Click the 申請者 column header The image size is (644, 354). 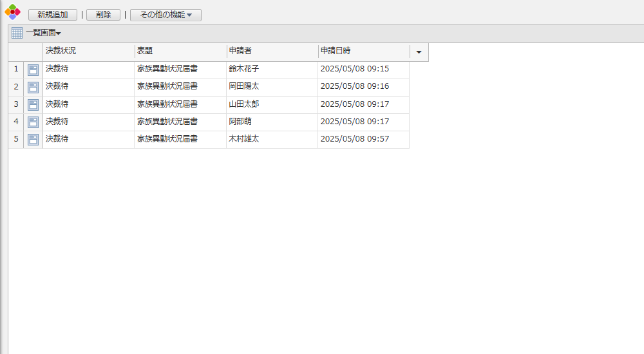click(x=272, y=51)
